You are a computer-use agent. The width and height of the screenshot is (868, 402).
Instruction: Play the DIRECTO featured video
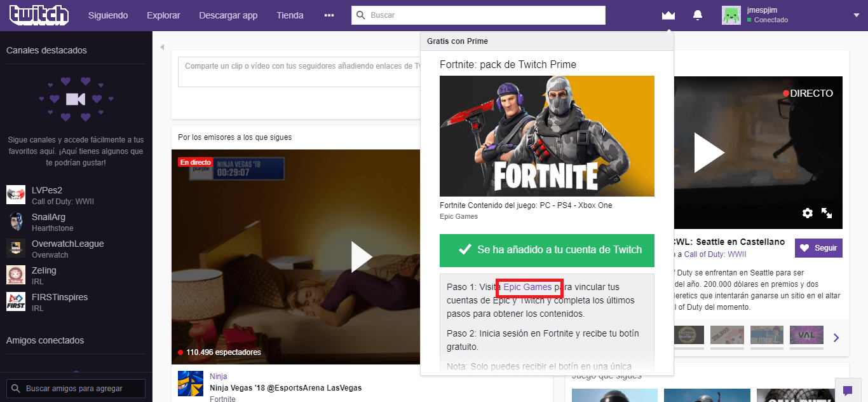coord(709,153)
